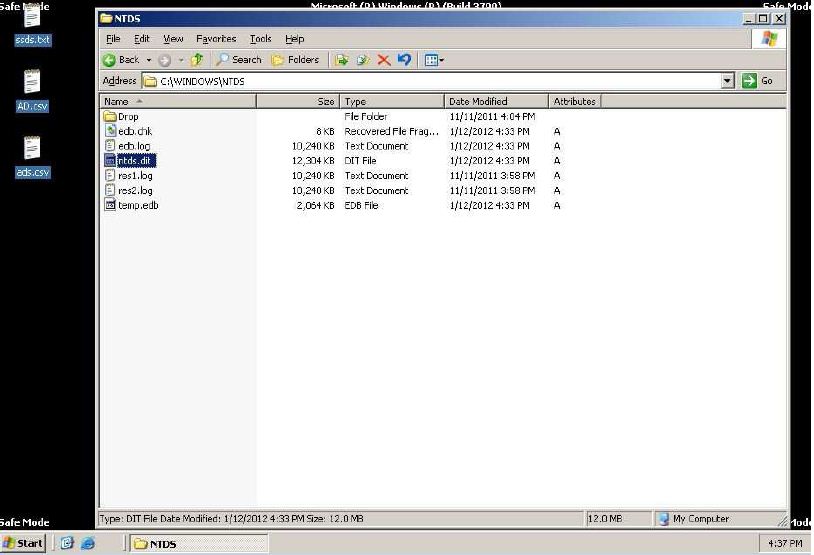Image resolution: width=814 pixels, height=555 pixels.
Task: Open the Favorites menu
Action: click(x=216, y=39)
